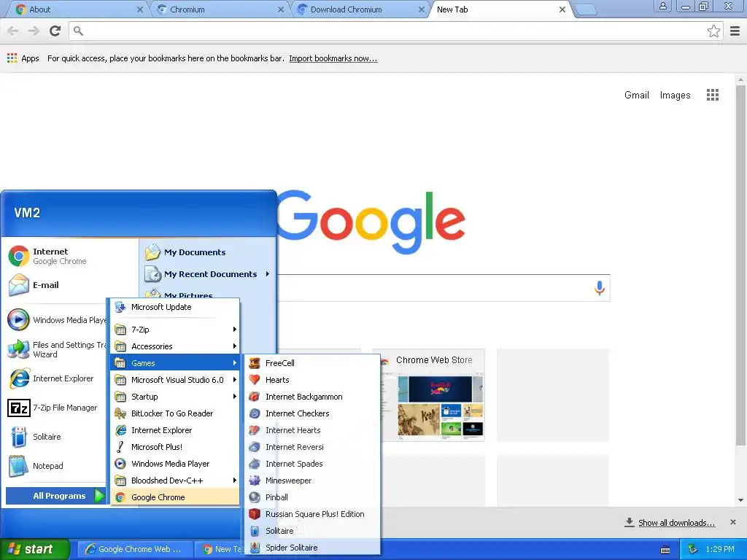Launch Notepad from Start menu
Viewport: 747px width, 560px height.
point(56,466)
